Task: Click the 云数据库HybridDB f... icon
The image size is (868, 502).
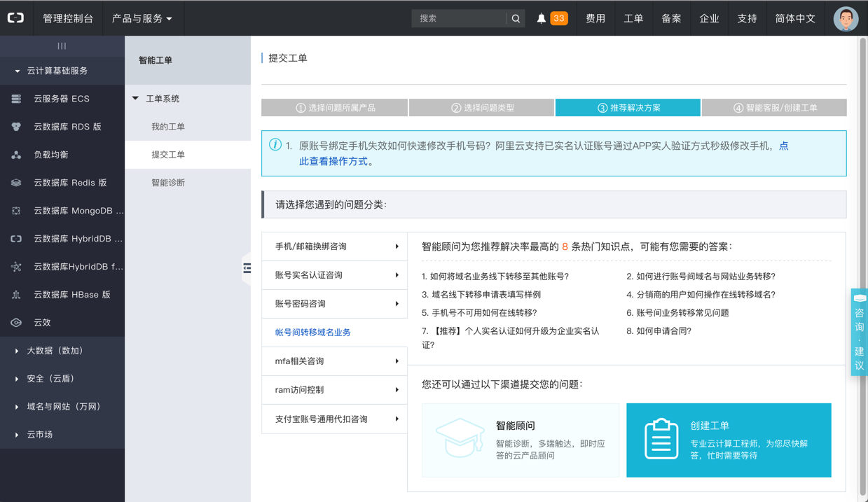Action: tap(16, 267)
